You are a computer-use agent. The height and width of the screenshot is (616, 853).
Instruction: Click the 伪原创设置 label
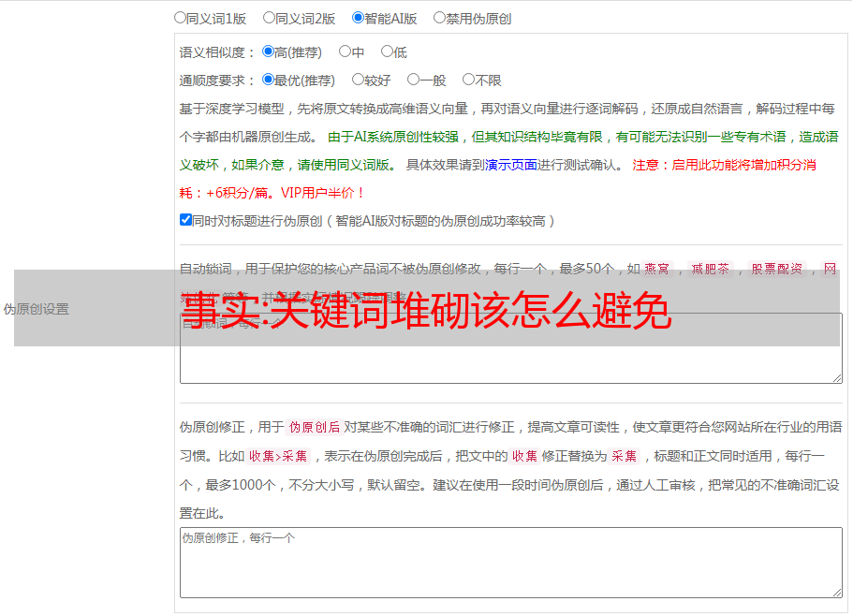(x=37, y=309)
